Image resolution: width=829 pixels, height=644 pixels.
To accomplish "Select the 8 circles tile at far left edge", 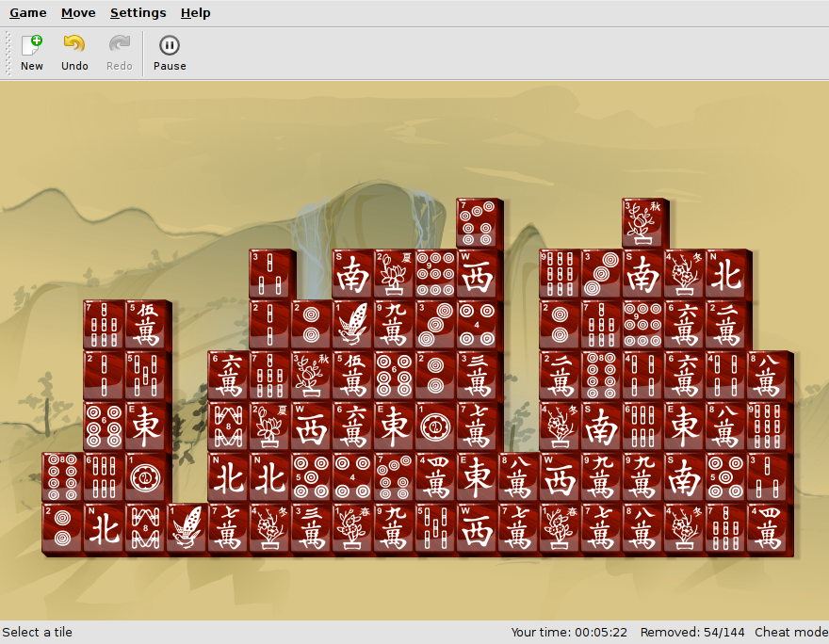I will coord(63,477).
